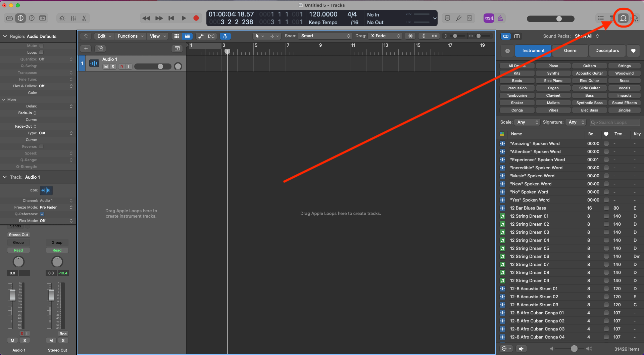
Task: Start playback with the Play button
Action: (x=184, y=18)
